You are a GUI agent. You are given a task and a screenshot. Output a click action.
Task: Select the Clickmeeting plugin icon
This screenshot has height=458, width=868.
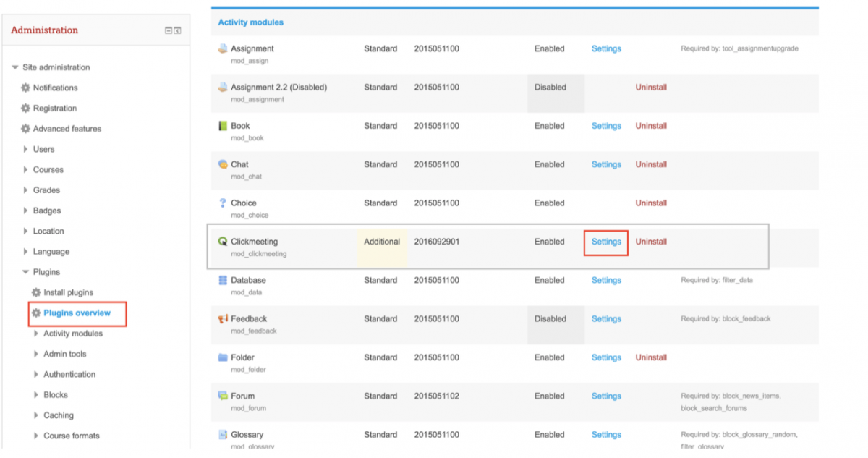(x=221, y=242)
